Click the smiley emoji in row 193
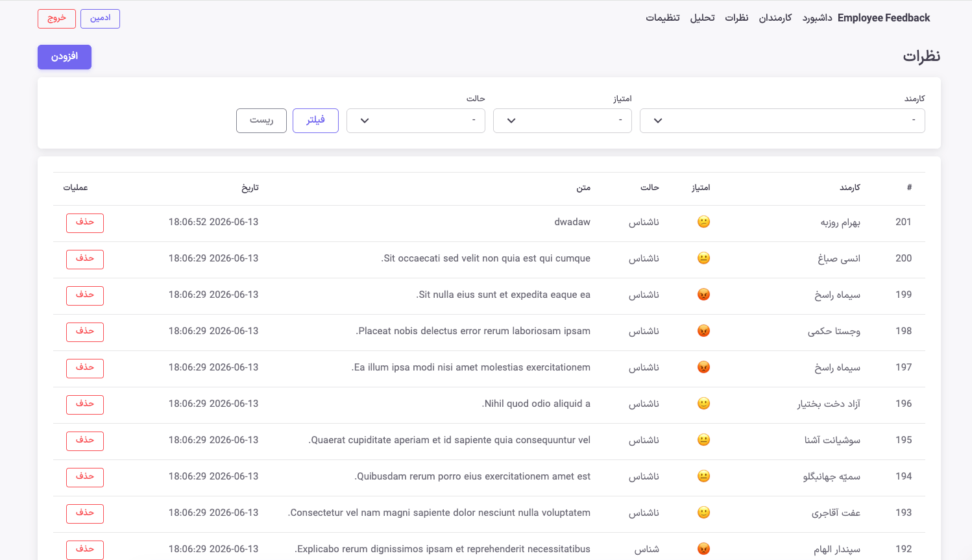The height and width of the screenshot is (560, 972). 703,513
